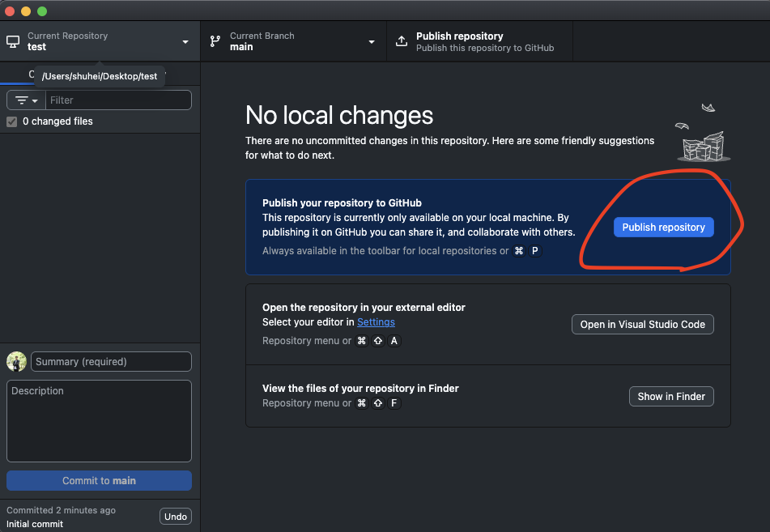This screenshot has width=770, height=532.
Task: Click the Undo button for Initial commit
Action: click(x=176, y=517)
